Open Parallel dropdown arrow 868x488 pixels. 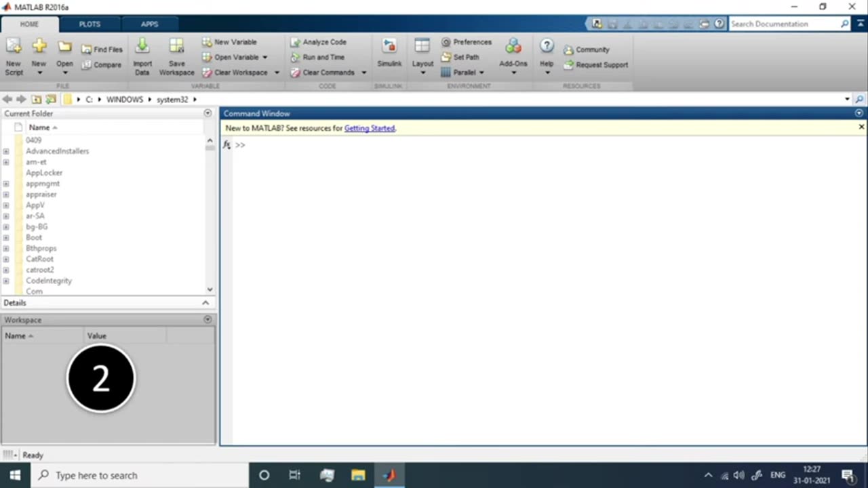click(x=481, y=73)
